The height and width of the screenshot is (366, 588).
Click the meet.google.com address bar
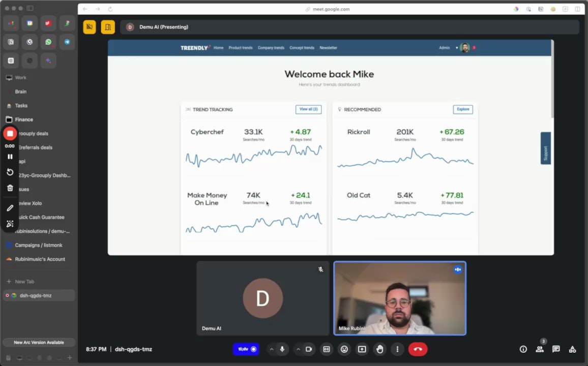point(331,9)
